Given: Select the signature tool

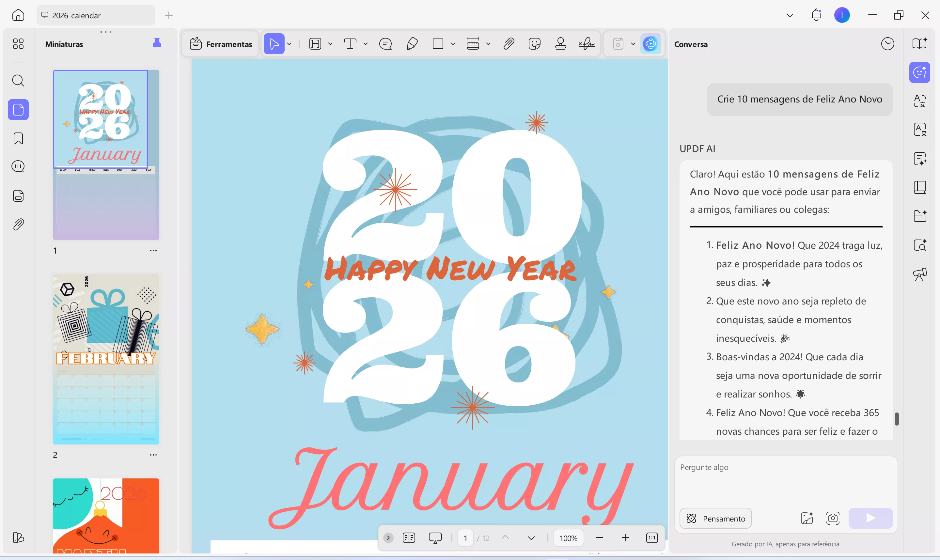Looking at the screenshot, I should (587, 44).
